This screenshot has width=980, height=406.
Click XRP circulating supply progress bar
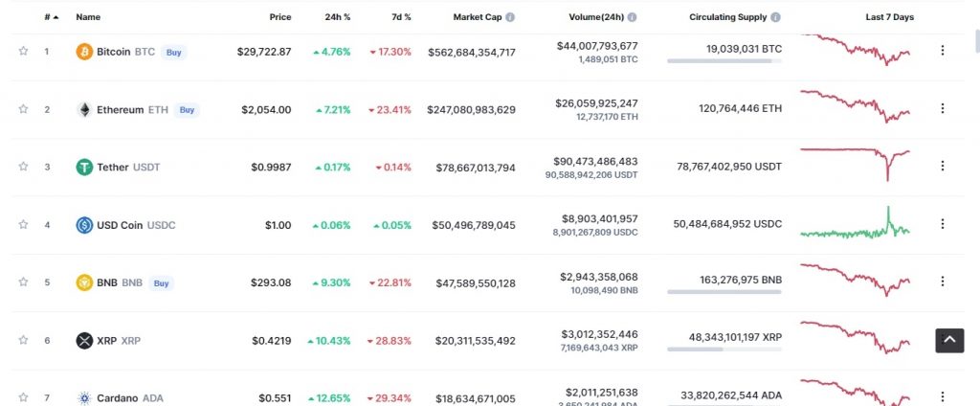[724, 350]
